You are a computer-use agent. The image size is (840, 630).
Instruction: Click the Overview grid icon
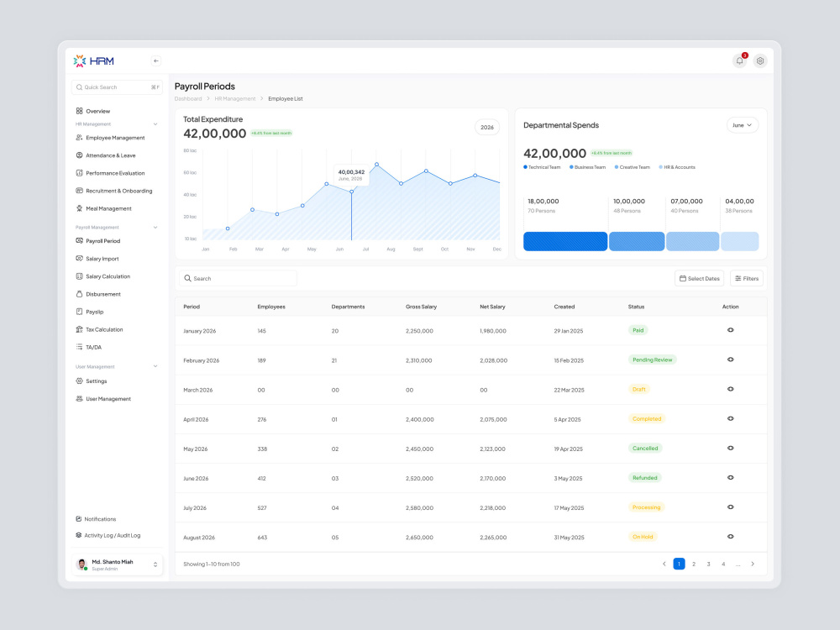point(79,111)
